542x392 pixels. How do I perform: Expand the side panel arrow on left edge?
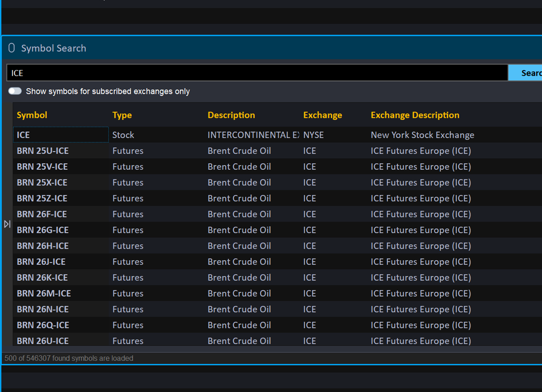click(7, 224)
